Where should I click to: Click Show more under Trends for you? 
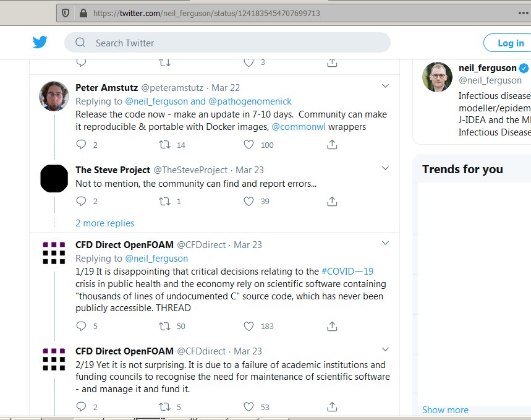445,409
